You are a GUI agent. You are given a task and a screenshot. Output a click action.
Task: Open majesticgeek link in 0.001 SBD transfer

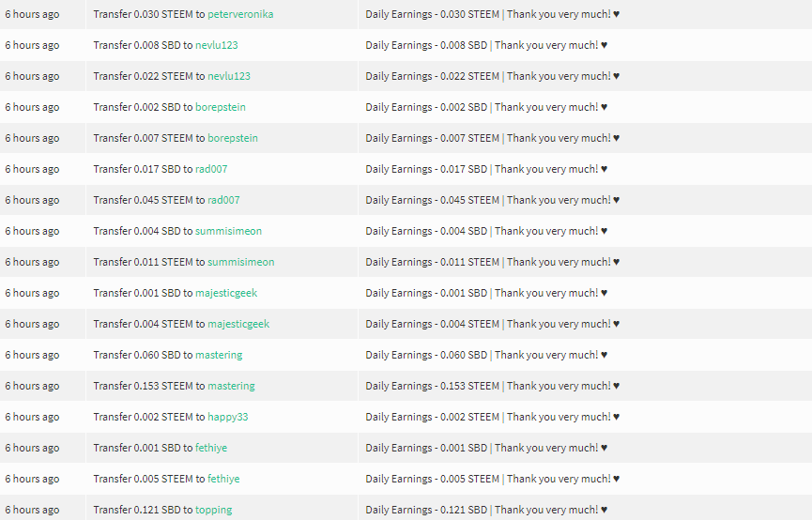click(x=226, y=294)
